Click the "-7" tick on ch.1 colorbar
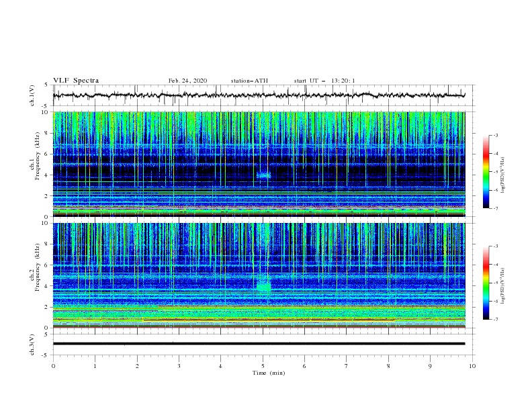The height and width of the screenshot is (411, 532). [x=496, y=208]
